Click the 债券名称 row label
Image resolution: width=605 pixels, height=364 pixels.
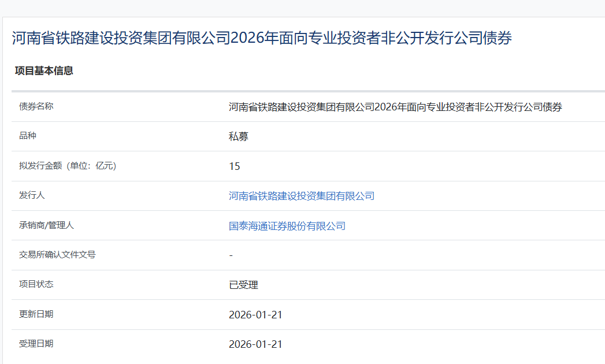point(36,106)
